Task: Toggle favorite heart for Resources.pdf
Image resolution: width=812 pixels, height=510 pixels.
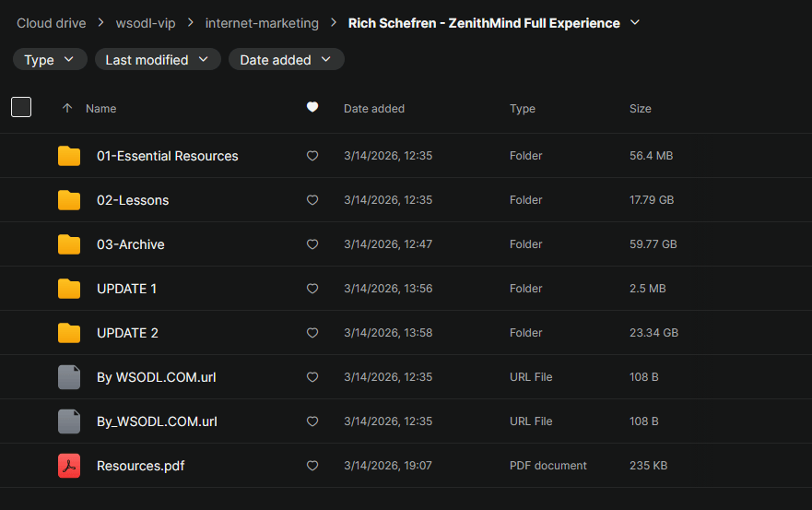Action: point(312,466)
